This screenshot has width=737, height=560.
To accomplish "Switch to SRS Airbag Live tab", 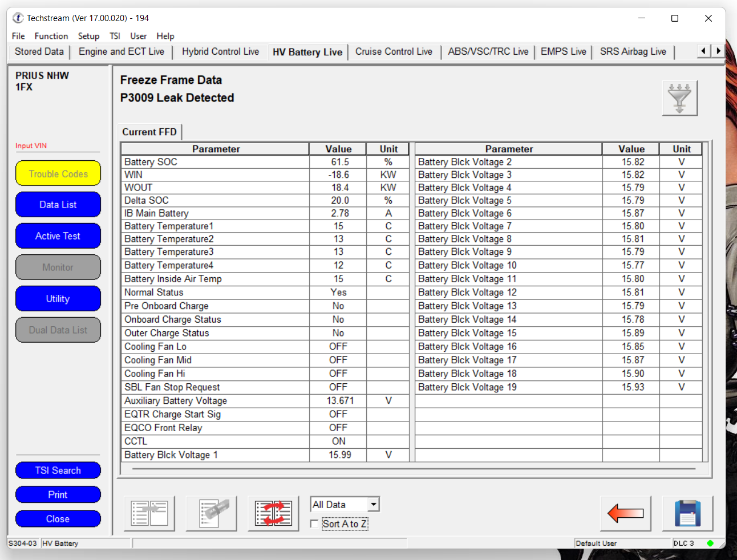I will coord(633,51).
